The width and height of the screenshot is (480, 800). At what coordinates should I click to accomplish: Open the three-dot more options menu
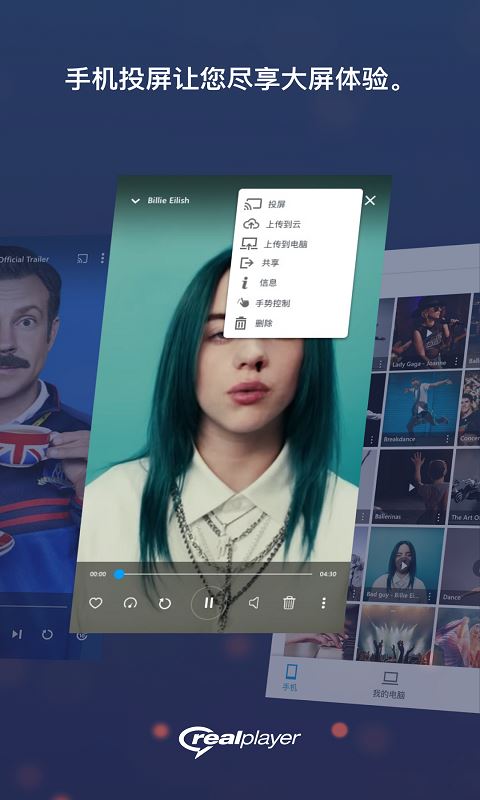323,603
